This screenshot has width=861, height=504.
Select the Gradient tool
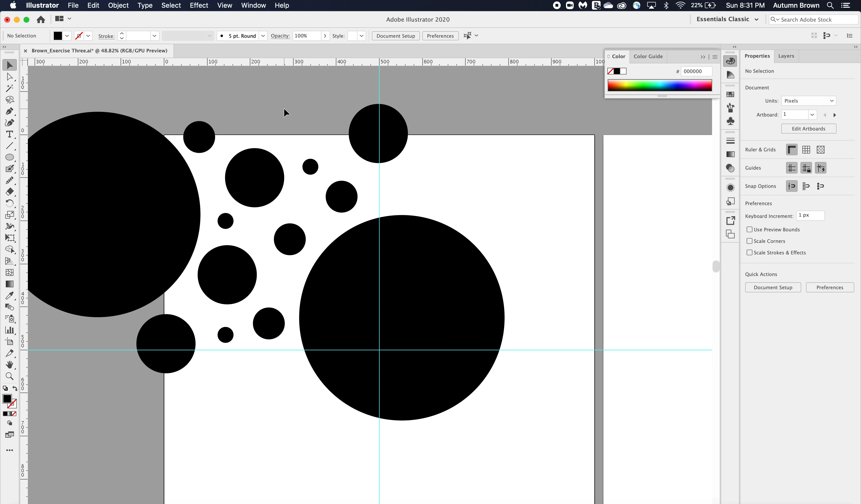point(10,284)
